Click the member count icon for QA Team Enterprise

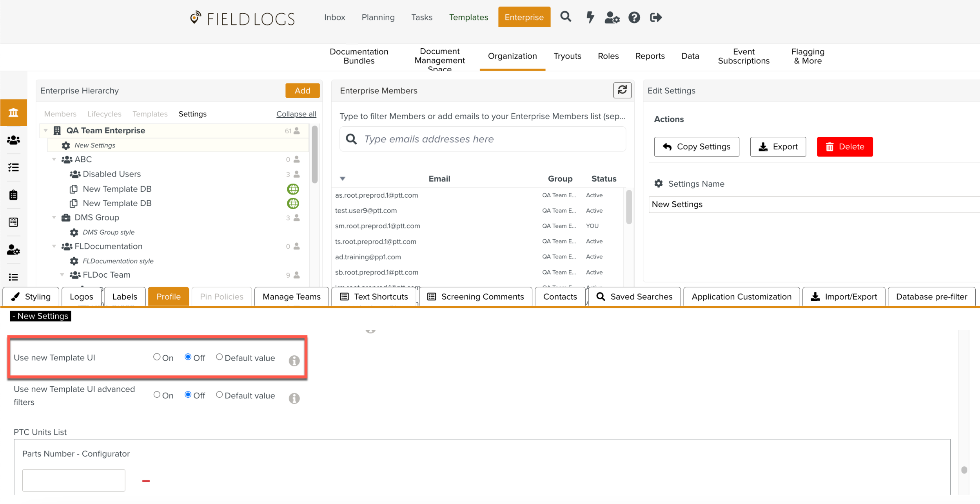297,131
